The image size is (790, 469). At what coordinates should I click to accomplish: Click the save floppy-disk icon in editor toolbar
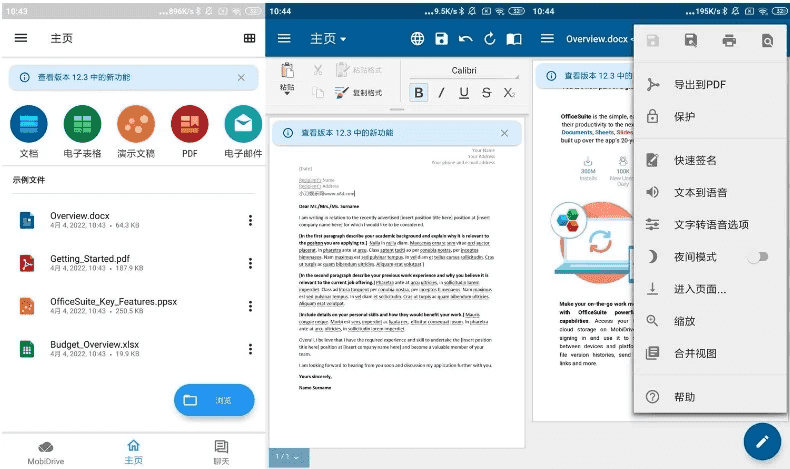[441, 39]
